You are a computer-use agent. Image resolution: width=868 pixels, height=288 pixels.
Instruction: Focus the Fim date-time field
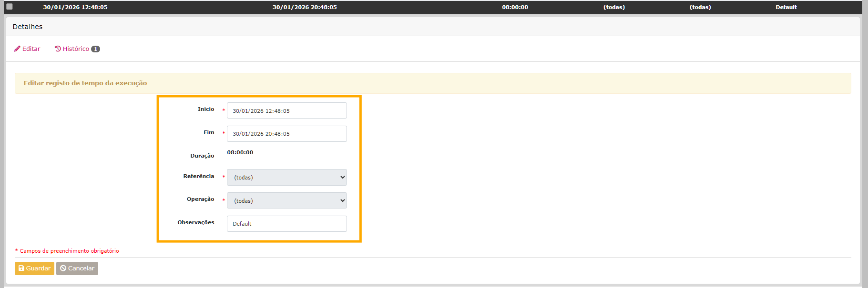286,134
